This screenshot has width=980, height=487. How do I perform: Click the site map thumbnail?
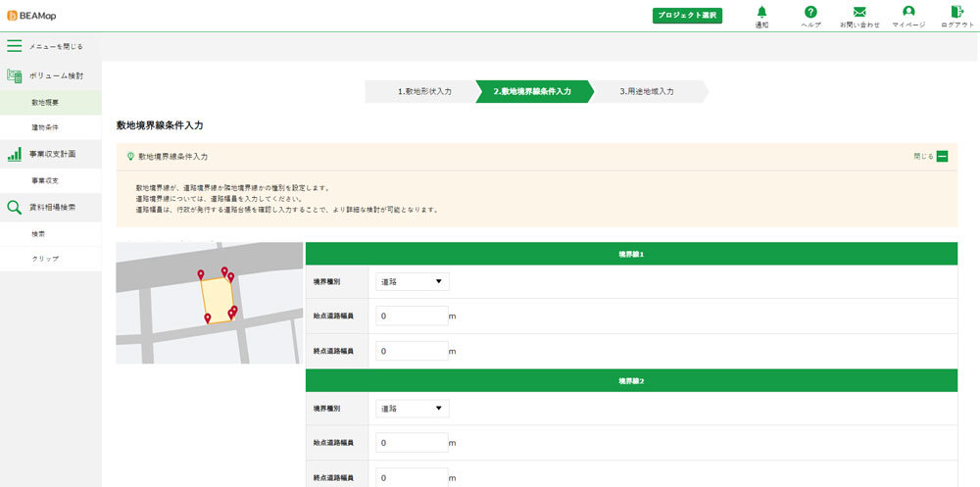(x=209, y=303)
